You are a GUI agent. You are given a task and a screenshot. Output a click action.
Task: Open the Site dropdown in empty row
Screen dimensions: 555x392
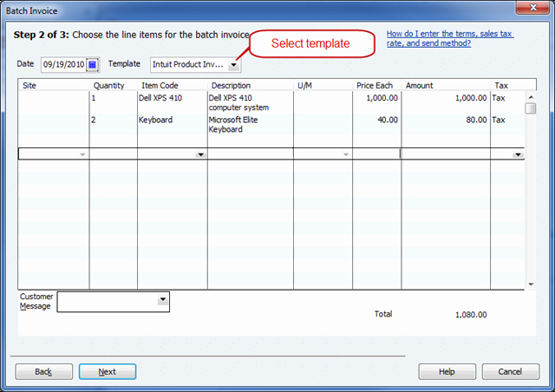(x=82, y=154)
